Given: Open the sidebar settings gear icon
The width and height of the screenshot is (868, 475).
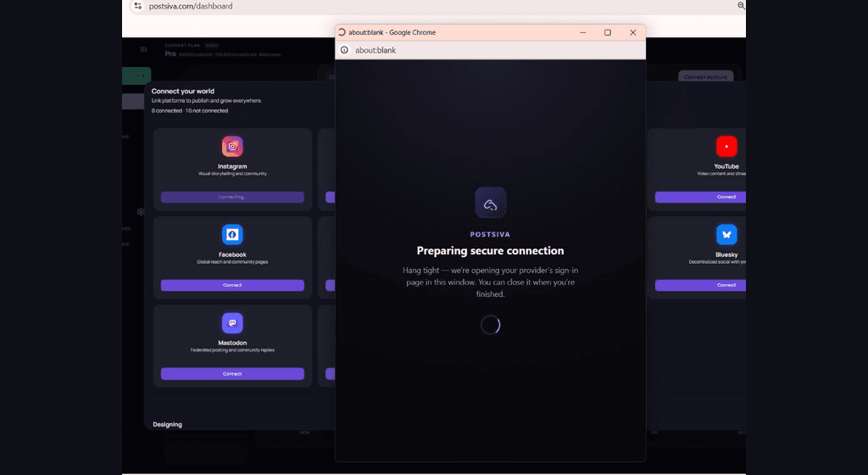Looking at the screenshot, I should point(141,211).
